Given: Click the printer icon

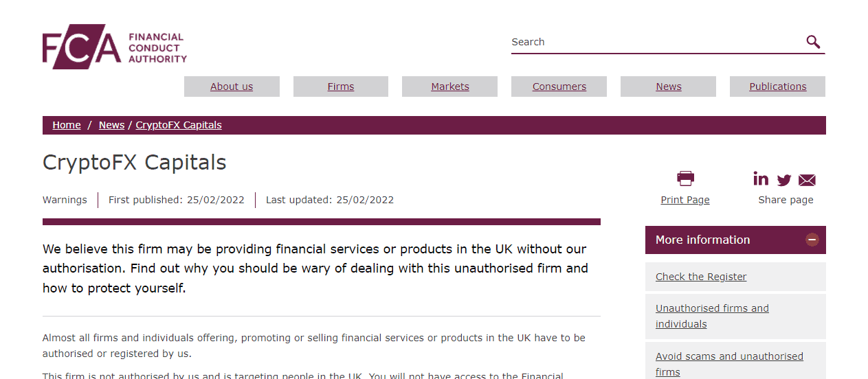Looking at the screenshot, I should click(x=685, y=179).
